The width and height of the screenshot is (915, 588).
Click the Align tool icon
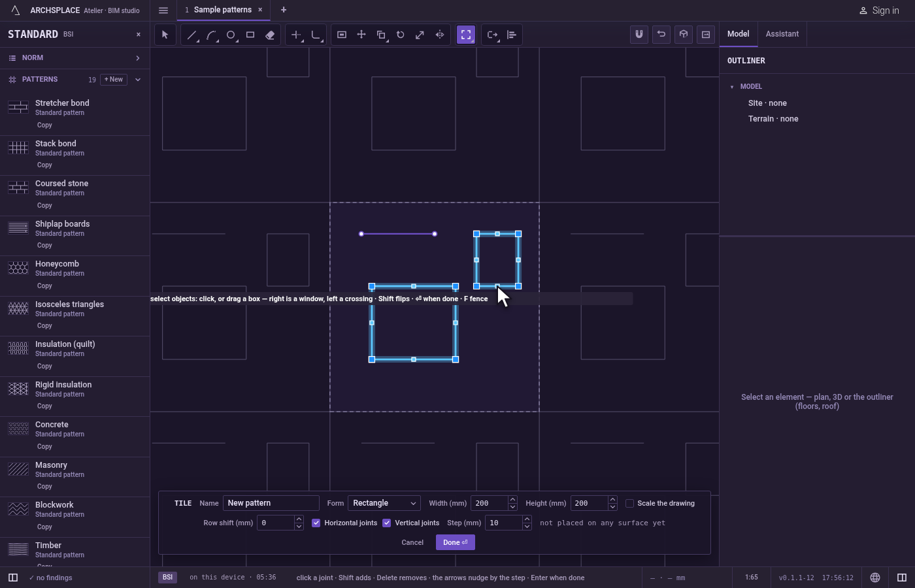coord(512,35)
